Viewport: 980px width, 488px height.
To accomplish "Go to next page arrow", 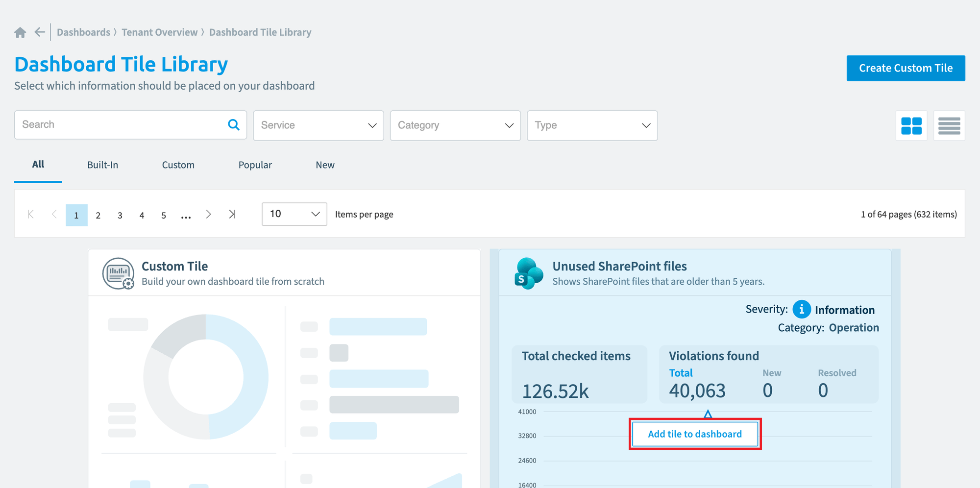I will pos(208,214).
